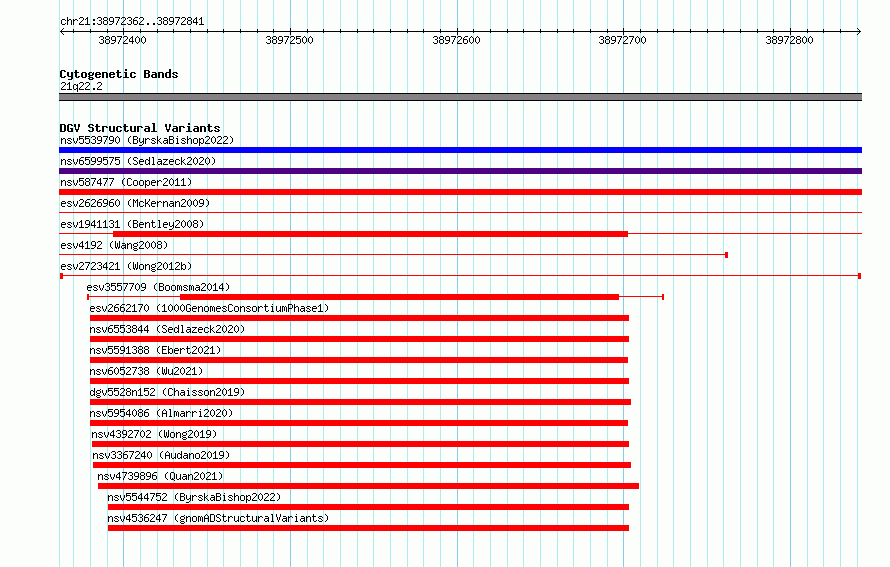Click the 21q22.2 band label

[x=81, y=86]
